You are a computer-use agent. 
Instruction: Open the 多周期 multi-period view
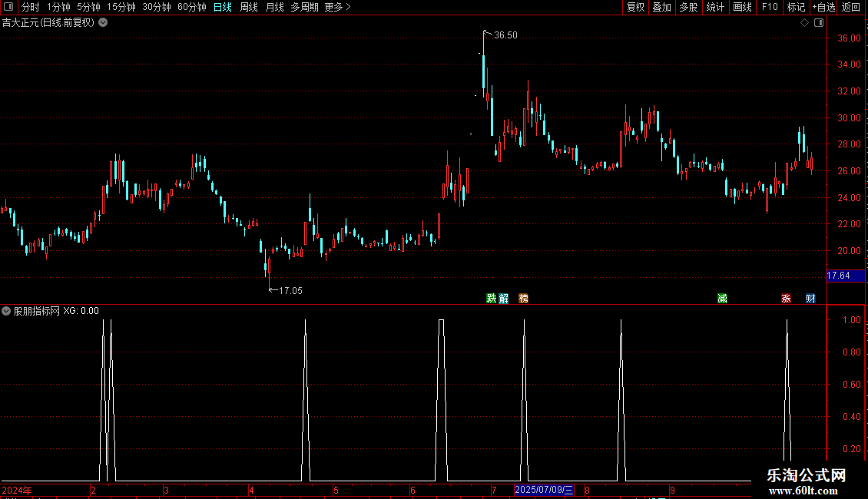(304, 7)
